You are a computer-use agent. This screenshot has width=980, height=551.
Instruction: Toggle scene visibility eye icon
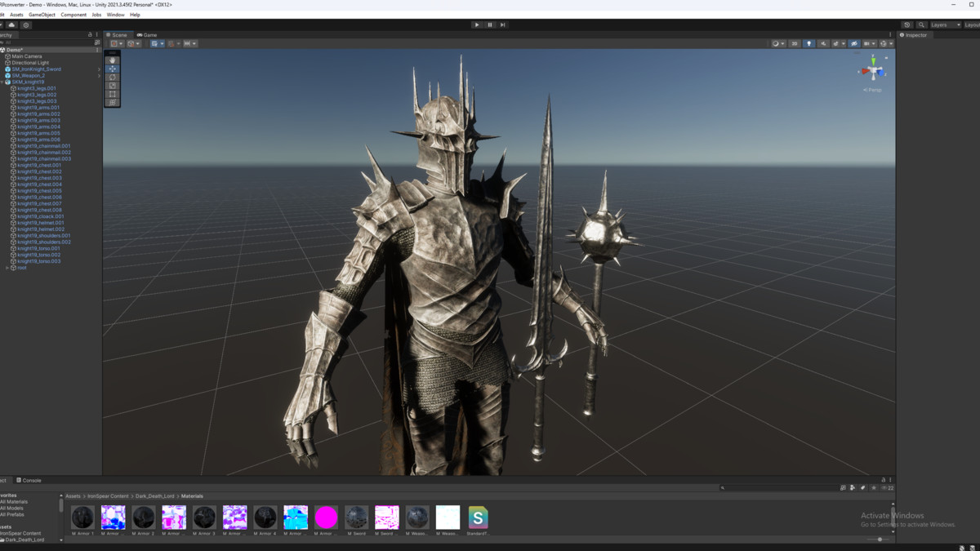(x=854, y=44)
